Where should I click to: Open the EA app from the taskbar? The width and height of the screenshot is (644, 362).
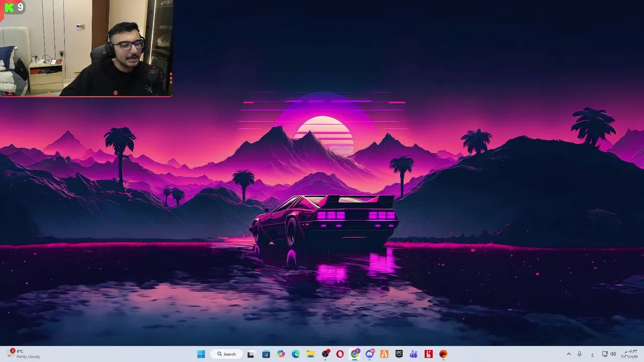pos(443,354)
